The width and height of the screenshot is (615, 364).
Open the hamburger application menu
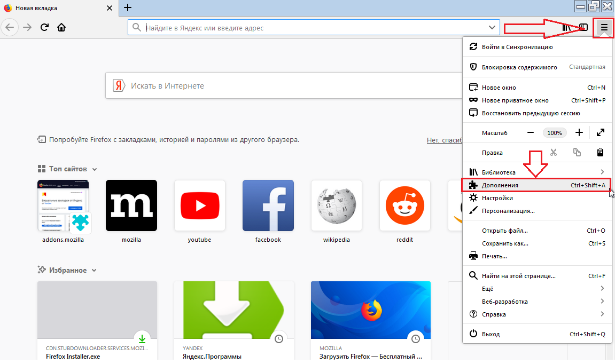[x=604, y=27]
